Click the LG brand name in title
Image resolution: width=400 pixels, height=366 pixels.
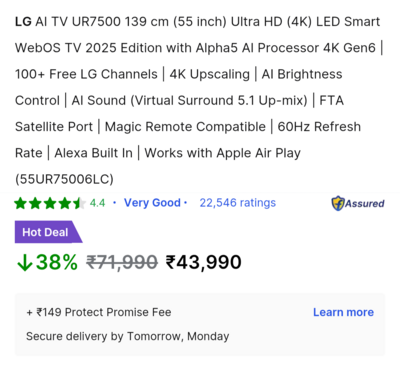click(x=23, y=22)
